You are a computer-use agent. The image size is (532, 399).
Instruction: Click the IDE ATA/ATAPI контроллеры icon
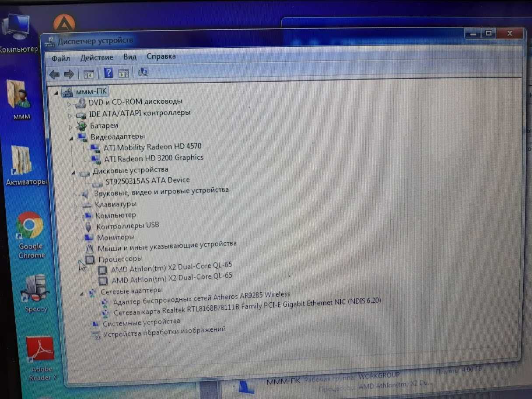[x=81, y=115]
